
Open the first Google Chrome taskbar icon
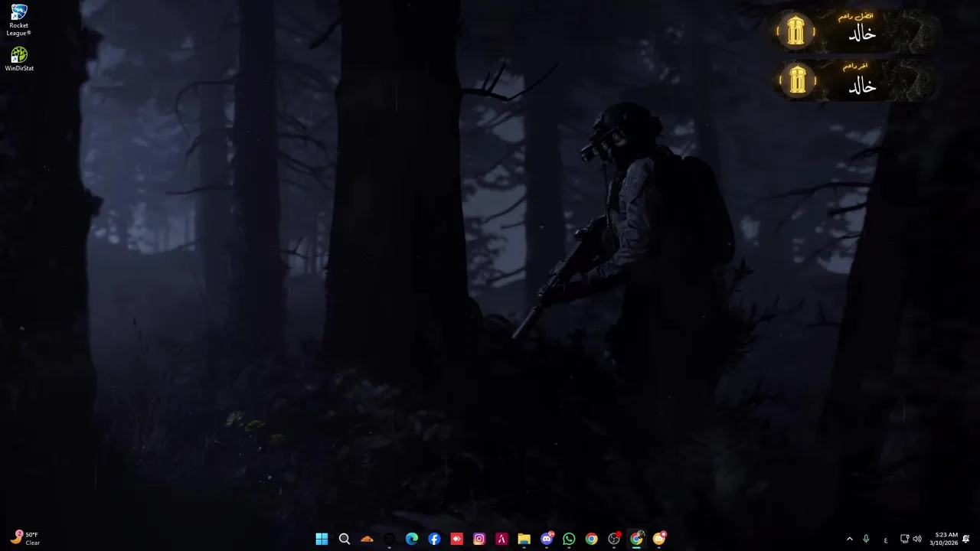(591, 539)
